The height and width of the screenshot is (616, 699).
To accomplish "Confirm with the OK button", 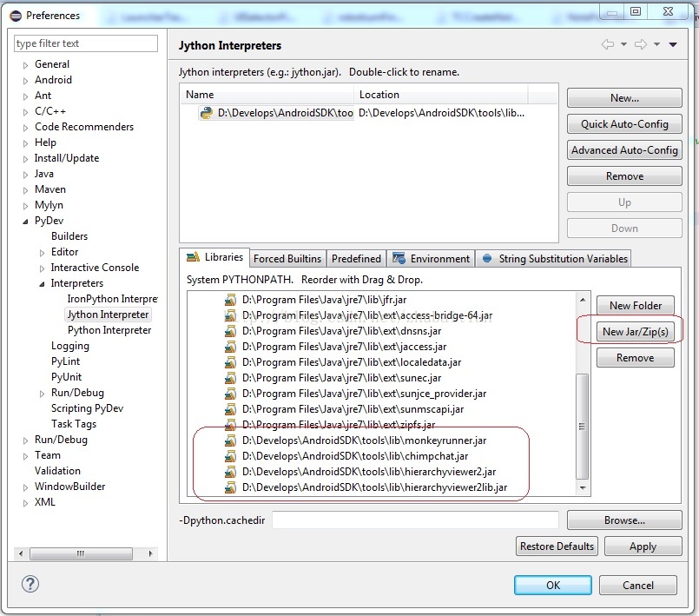I will pos(553,586).
